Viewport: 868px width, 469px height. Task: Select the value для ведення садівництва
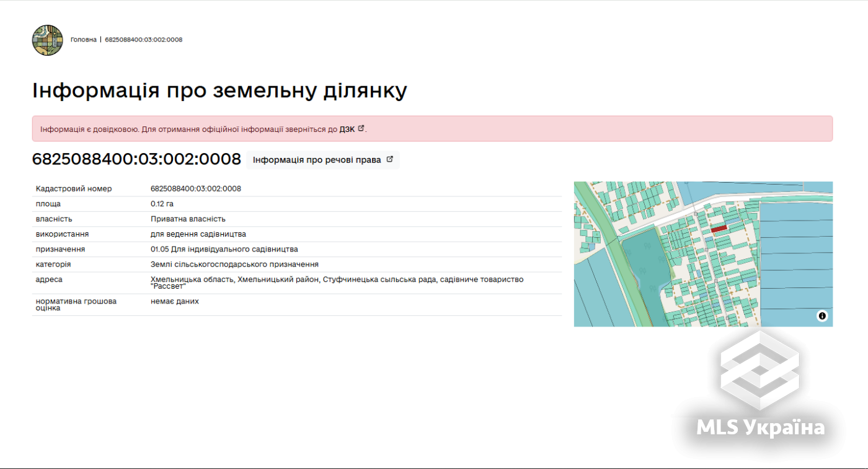click(x=198, y=234)
